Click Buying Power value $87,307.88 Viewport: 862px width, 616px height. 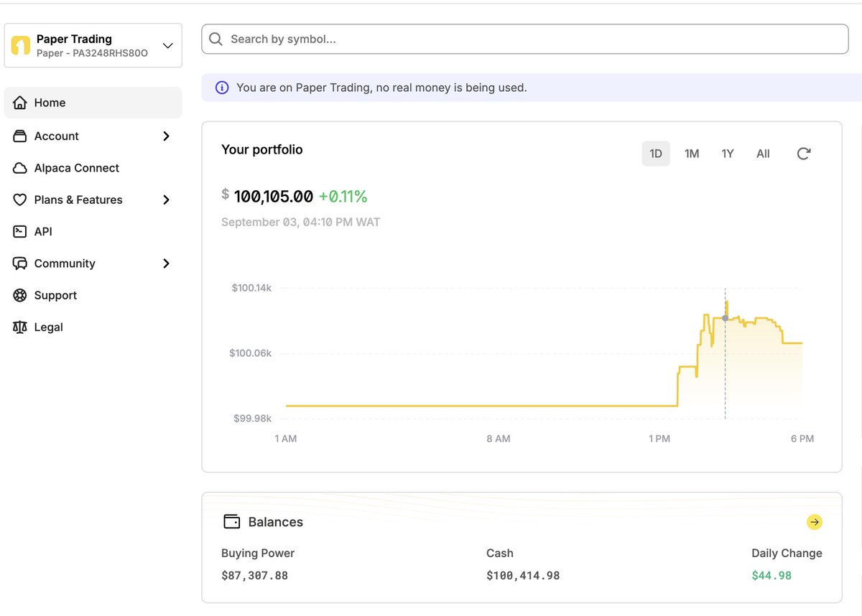[x=255, y=575]
